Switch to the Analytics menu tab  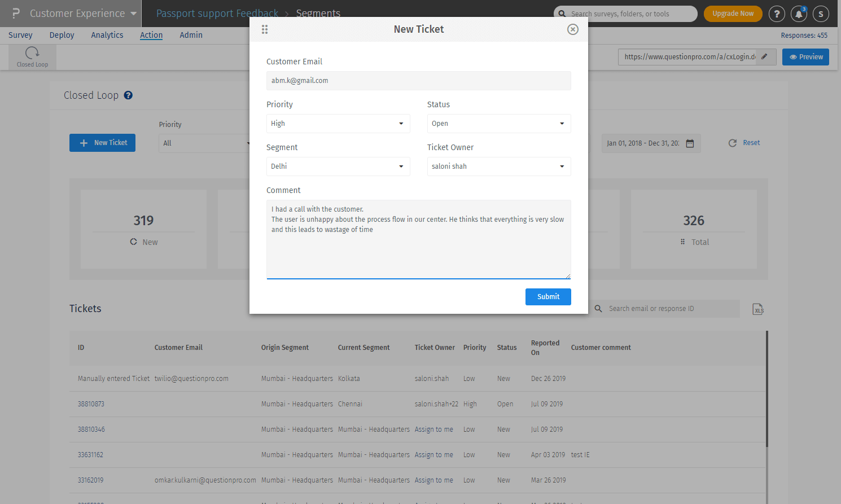[x=107, y=35]
